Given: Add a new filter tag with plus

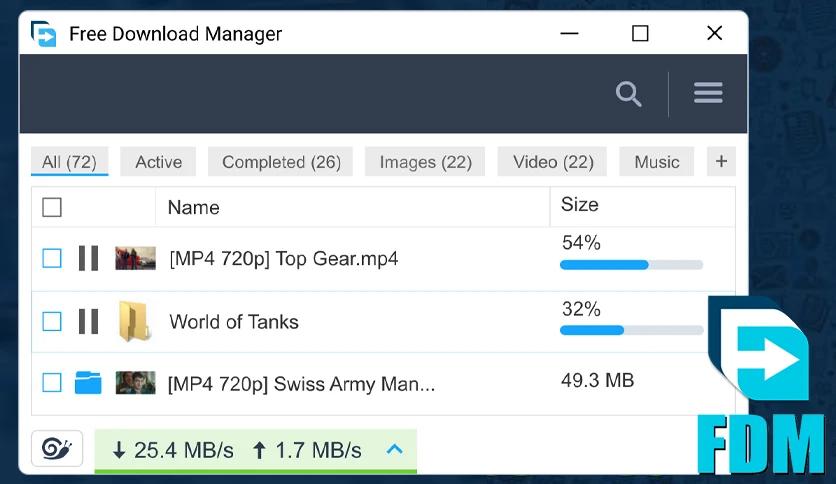Looking at the screenshot, I should [721, 161].
